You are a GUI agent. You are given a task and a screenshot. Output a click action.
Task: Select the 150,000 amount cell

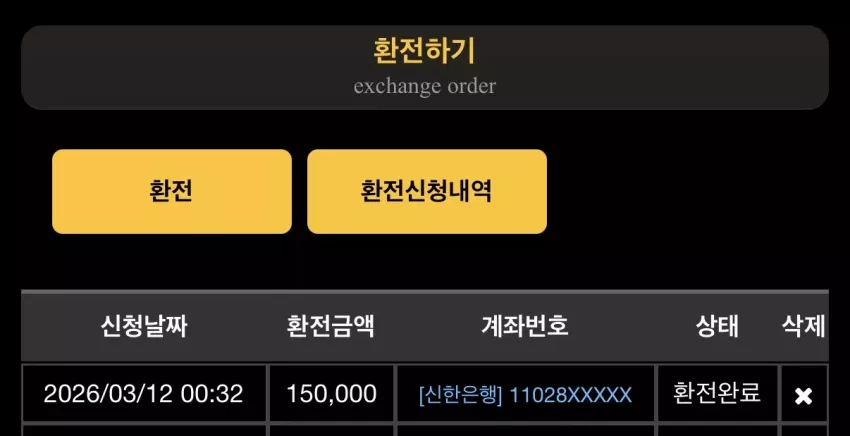(x=331, y=394)
